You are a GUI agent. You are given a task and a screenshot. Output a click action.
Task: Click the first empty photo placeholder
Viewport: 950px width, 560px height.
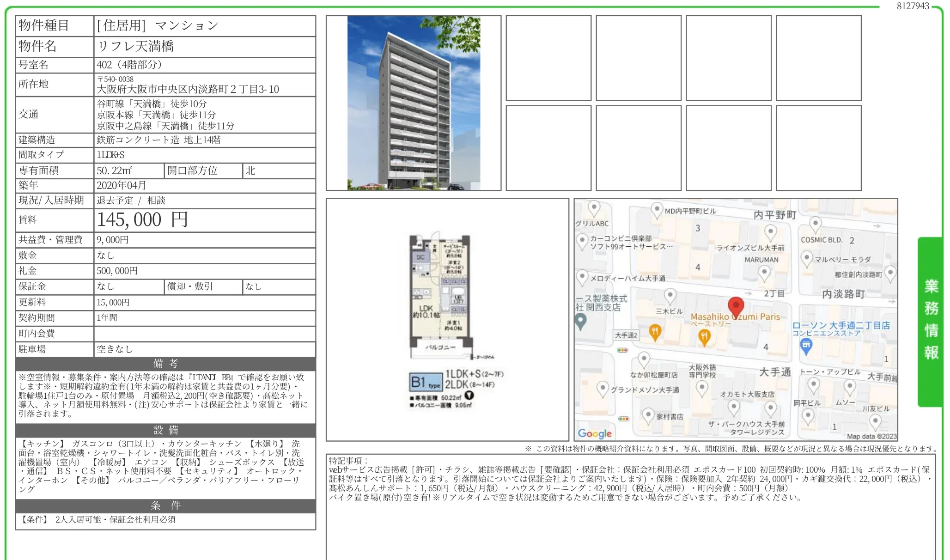(x=548, y=58)
